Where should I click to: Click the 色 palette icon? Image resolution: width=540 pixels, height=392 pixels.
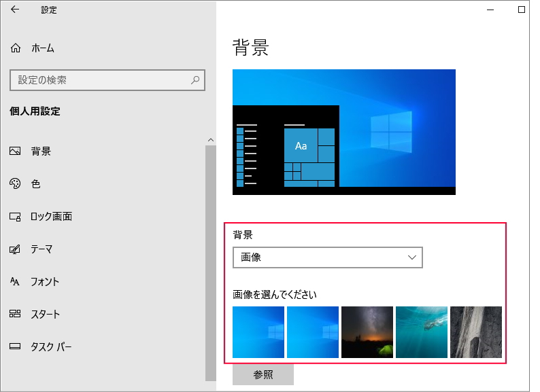tap(15, 184)
